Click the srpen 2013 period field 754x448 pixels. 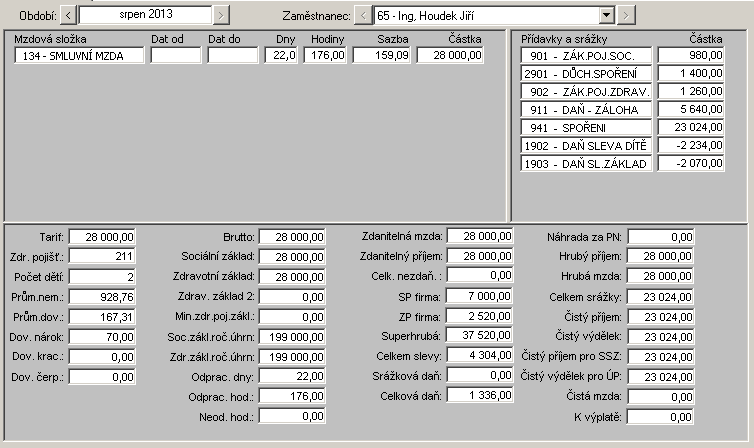coord(146,14)
